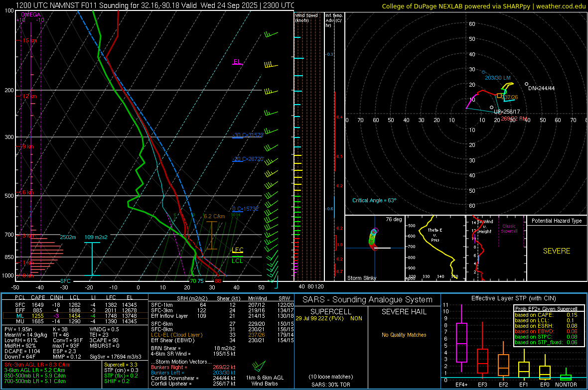Viewport: 588px width, 390px height.
Task: Click the 'Corfidi Downshear' storm motion row
Action: 193,379
